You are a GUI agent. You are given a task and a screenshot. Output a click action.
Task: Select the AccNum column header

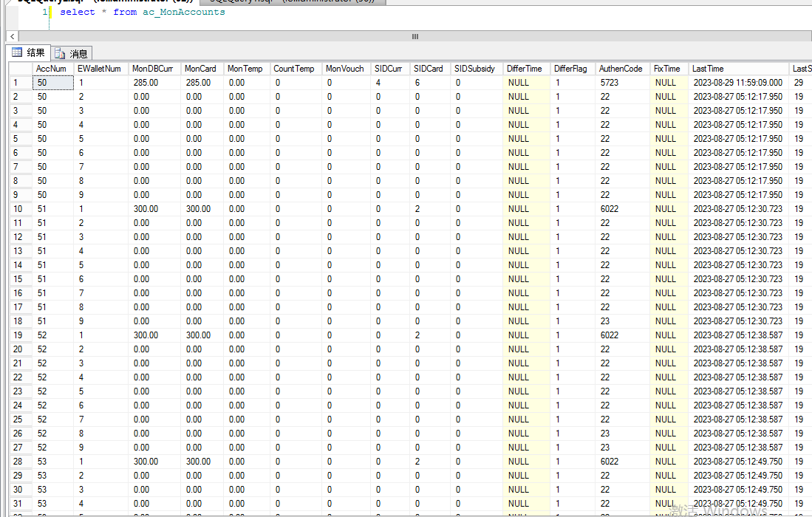(x=52, y=69)
